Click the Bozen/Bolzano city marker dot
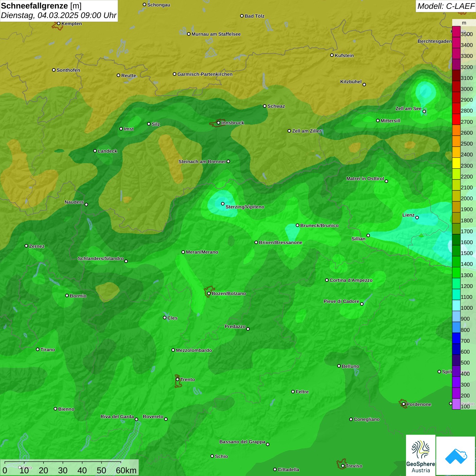 209,293
